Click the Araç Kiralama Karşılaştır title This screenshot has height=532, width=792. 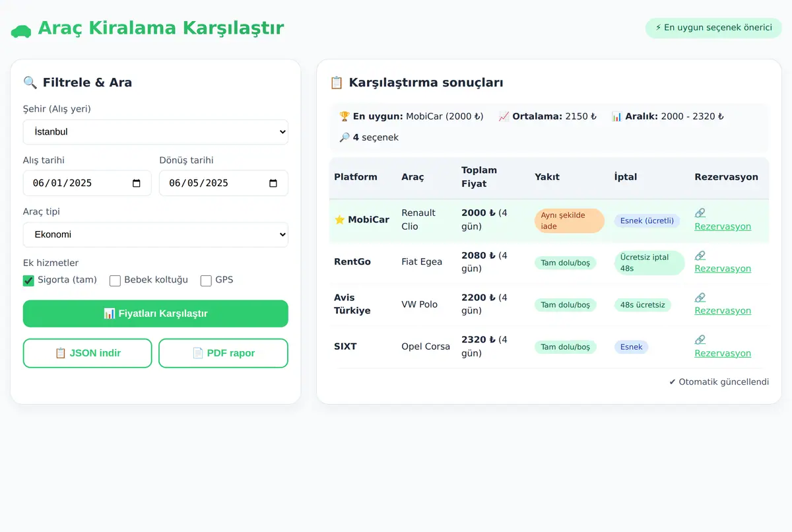point(161,28)
